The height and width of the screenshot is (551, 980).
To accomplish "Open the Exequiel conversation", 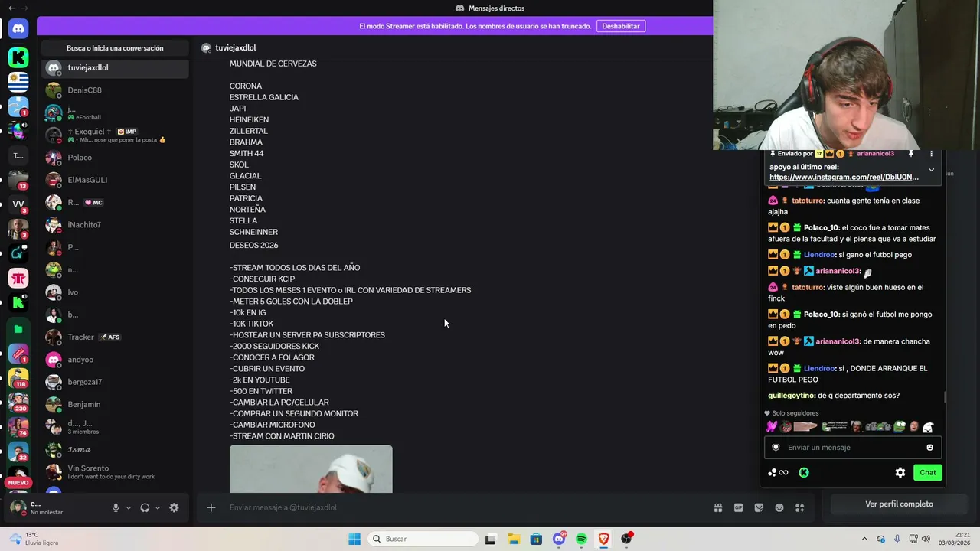I will pyautogui.click(x=115, y=135).
